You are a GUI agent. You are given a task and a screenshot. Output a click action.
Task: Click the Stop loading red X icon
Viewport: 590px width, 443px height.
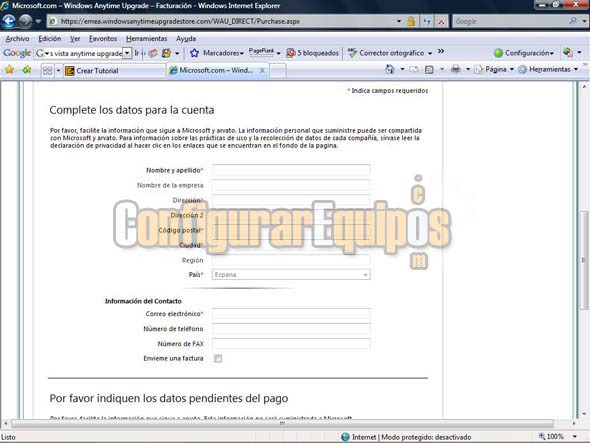pyautogui.click(x=441, y=21)
